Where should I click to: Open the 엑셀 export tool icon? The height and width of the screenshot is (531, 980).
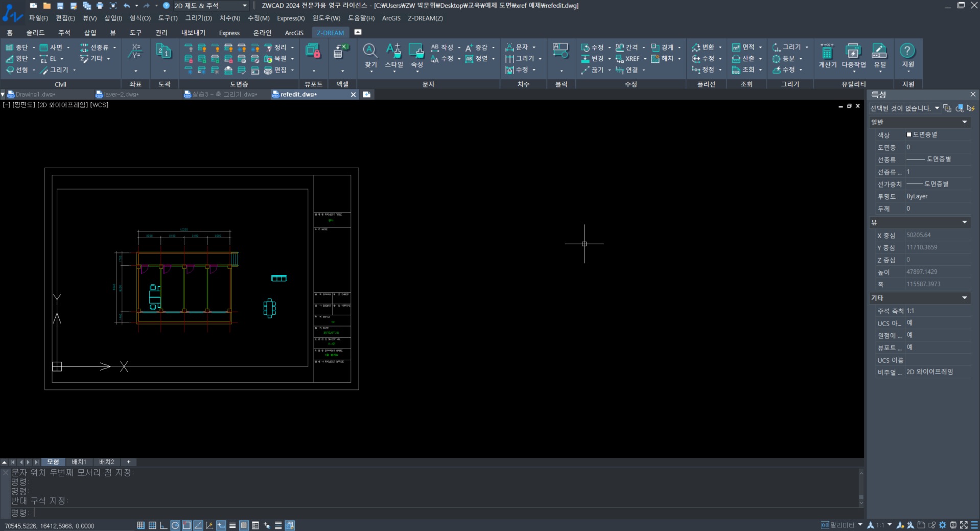(341, 51)
